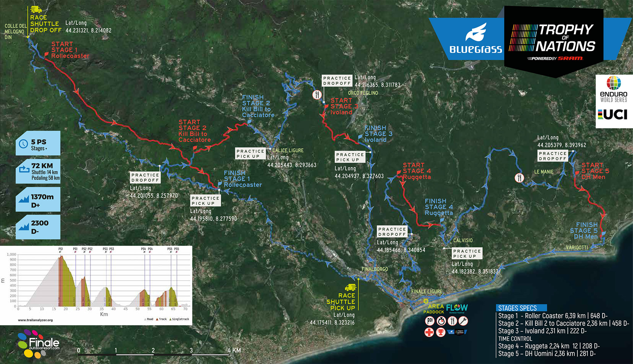Screen dimensions: 633x364
Task: Click the yellow paddock target marker in Finale Ligure
Action: (x=426, y=301)
